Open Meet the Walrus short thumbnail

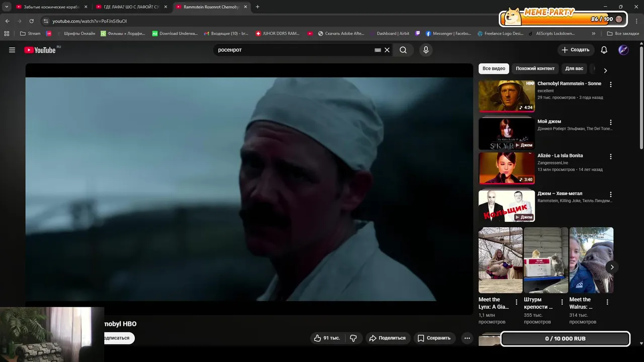coord(591,260)
